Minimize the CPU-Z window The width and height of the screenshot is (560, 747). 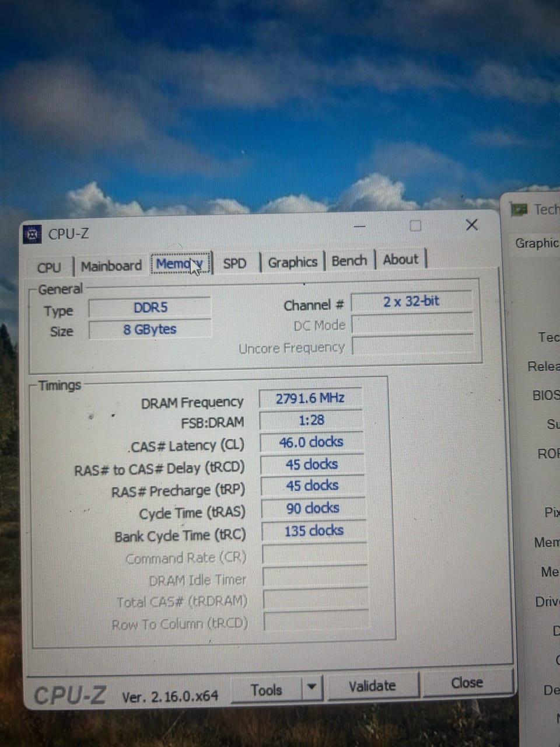coord(359,226)
